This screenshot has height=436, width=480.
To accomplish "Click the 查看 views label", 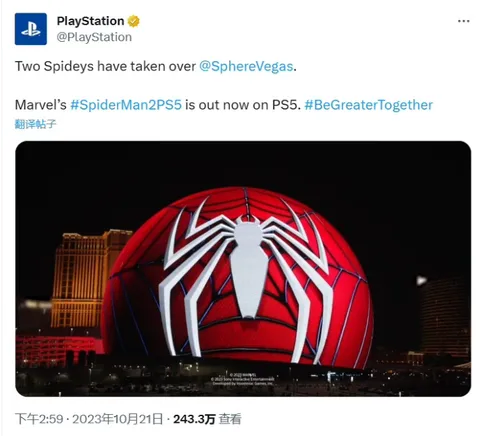I will click(230, 419).
